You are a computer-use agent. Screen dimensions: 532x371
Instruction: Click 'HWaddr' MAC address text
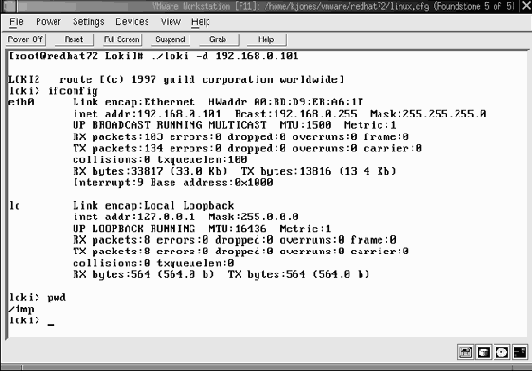point(286,102)
